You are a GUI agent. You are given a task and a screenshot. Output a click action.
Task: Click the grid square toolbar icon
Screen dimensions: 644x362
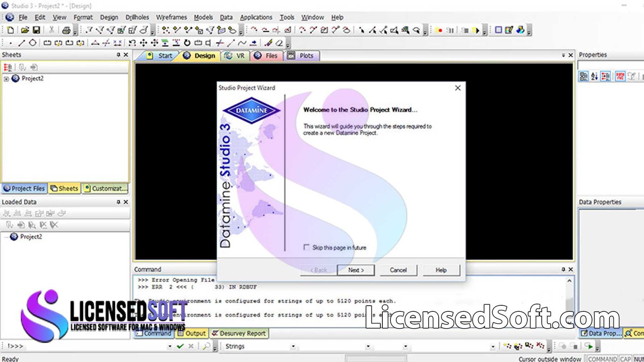coord(498,30)
